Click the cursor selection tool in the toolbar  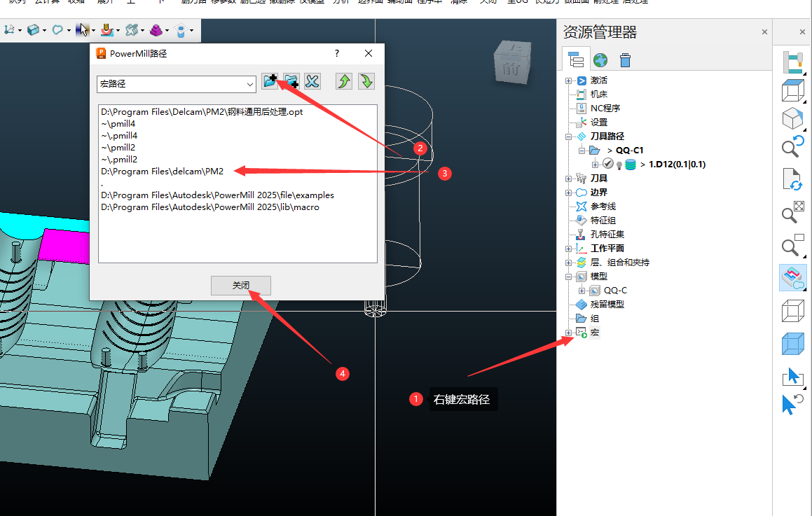(x=83, y=30)
